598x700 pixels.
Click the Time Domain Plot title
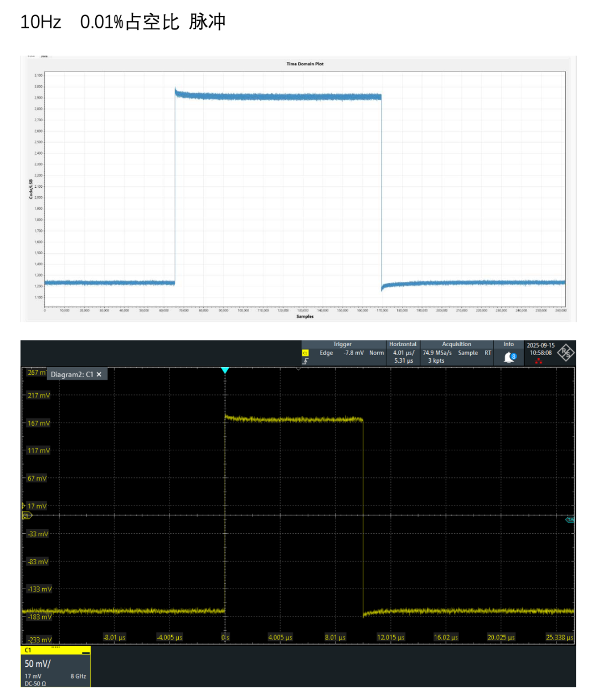click(x=305, y=64)
